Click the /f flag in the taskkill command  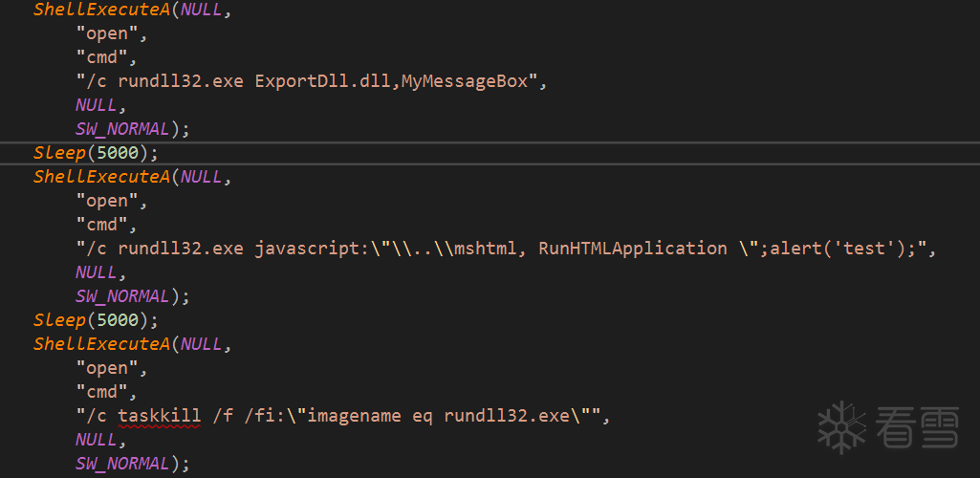pyautogui.click(x=222, y=416)
